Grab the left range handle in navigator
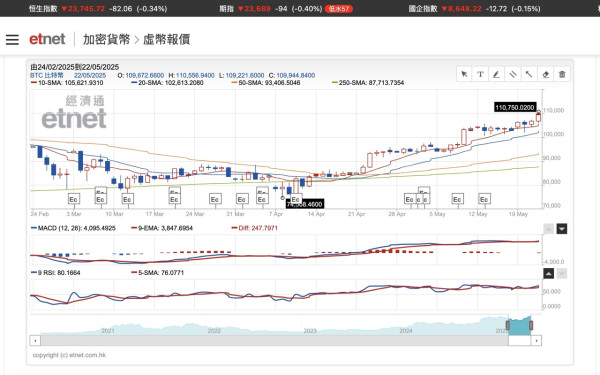This screenshot has width=600, height=375. [508, 325]
